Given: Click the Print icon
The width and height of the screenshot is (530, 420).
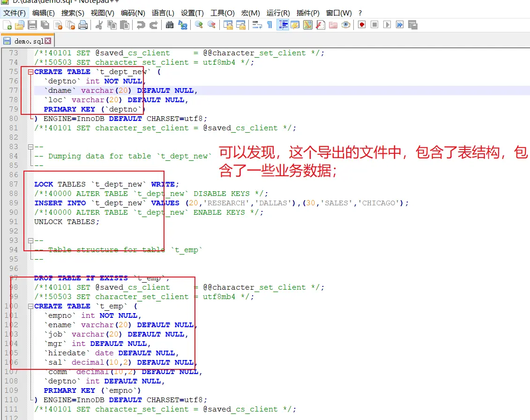Looking at the screenshot, I should click(x=83, y=25).
